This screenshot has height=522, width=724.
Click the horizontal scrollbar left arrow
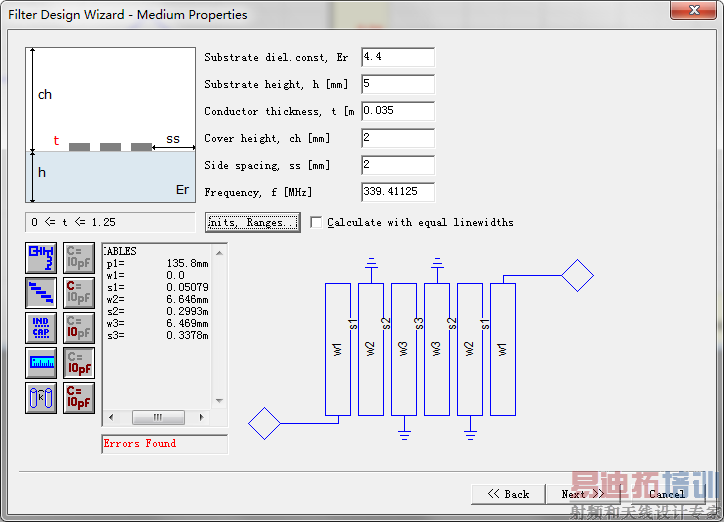111,417
